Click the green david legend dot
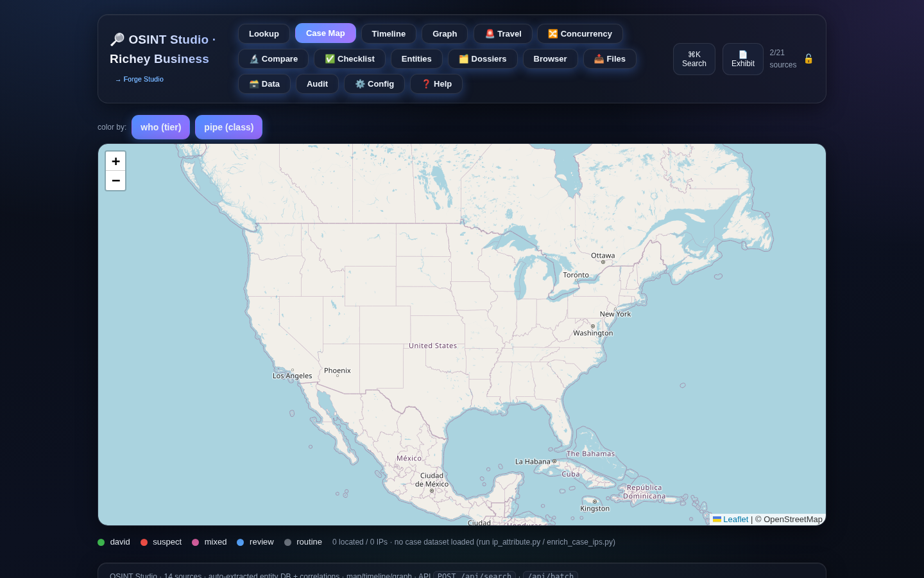Viewport: 924px width, 578px height. pyautogui.click(x=101, y=542)
